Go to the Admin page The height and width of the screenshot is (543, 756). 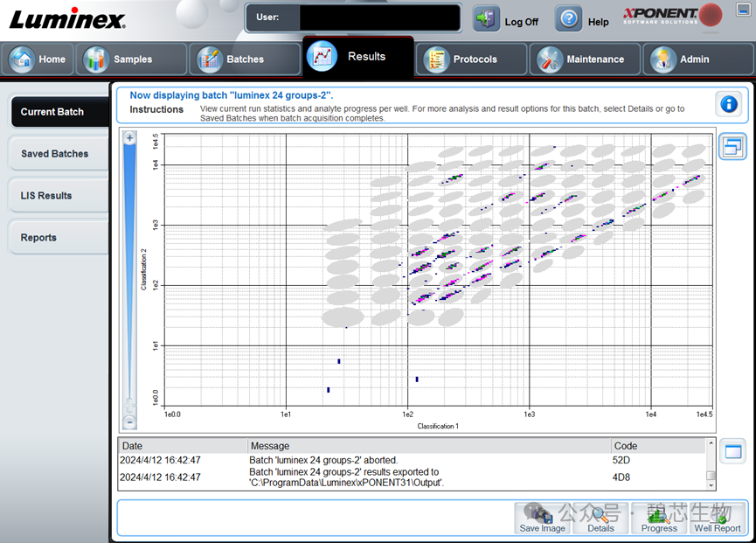coord(698,59)
